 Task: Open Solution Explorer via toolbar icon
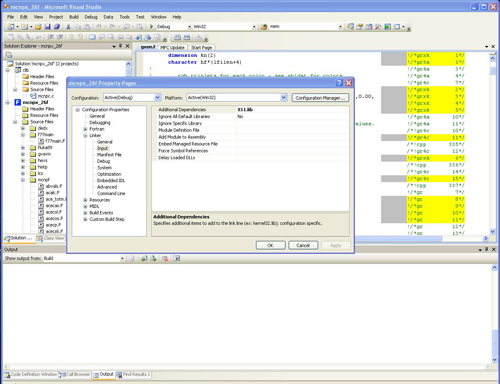[350, 26]
